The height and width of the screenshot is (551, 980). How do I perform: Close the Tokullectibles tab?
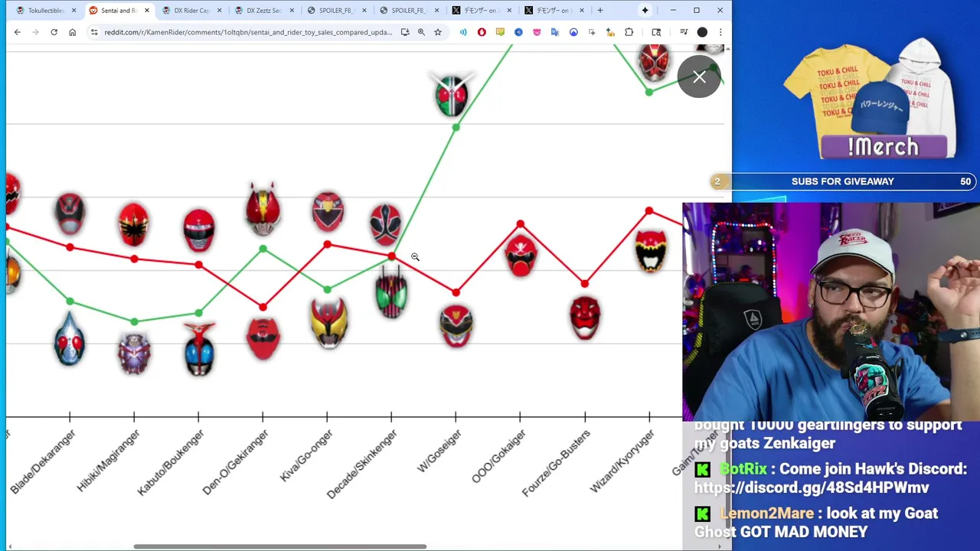point(74,11)
